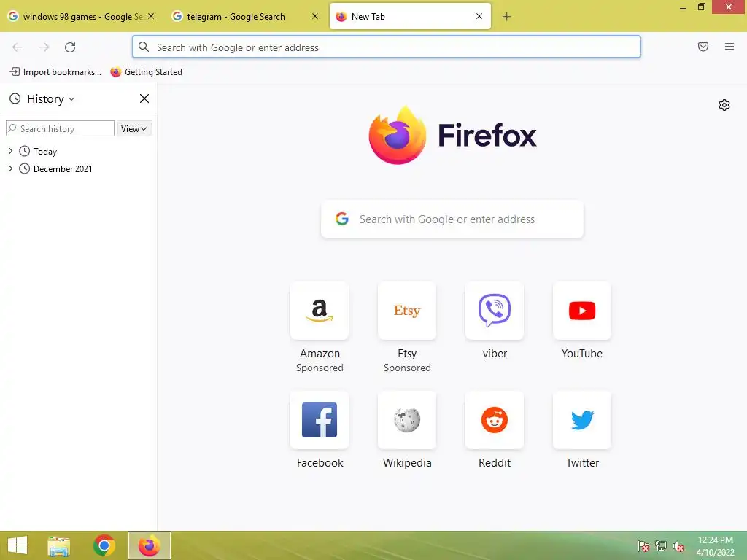Open Action Center flag in tray
The width and height of the screenshot is (747, 560).
643,545
